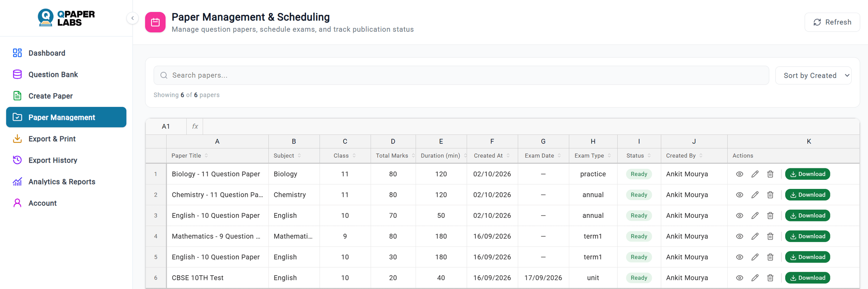The image size is (868, 289).
Task: Select column A header
Action: [x=217, y=142]
